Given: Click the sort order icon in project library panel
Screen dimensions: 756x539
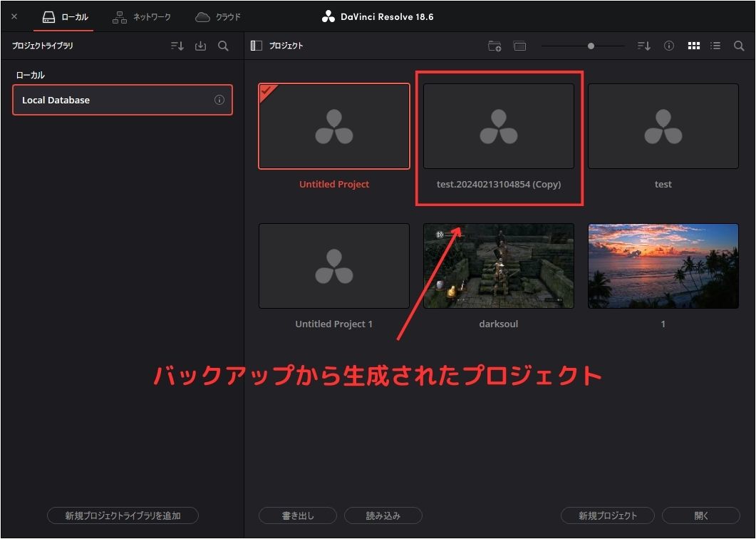Looking at the screenshot, I should (177, 46).
